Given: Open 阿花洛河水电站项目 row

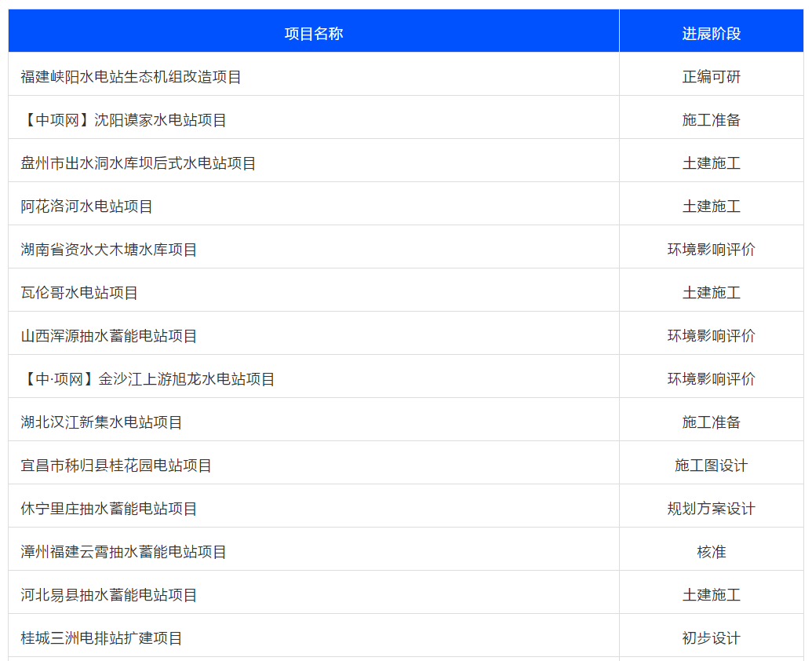Looking at the screenshot, I should pyautogui.click(x=86, y=206).
